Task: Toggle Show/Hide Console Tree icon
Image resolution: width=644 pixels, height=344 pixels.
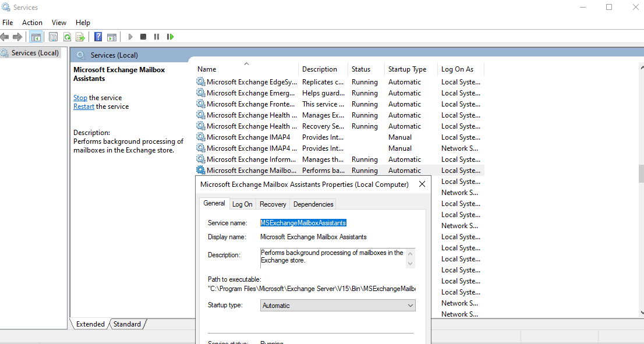Action: click(x=36, y=37)
